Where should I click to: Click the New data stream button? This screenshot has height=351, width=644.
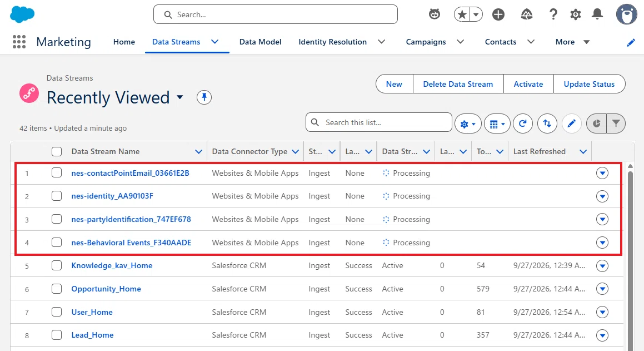(395, 84)
